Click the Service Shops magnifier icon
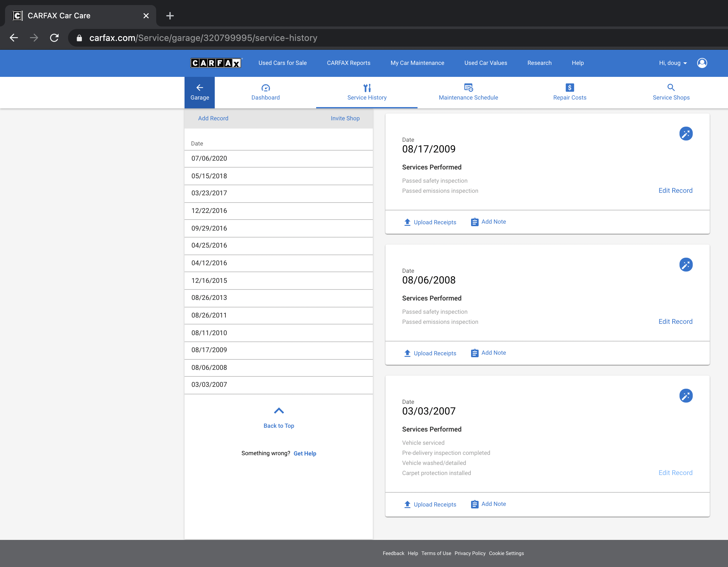 671,88
